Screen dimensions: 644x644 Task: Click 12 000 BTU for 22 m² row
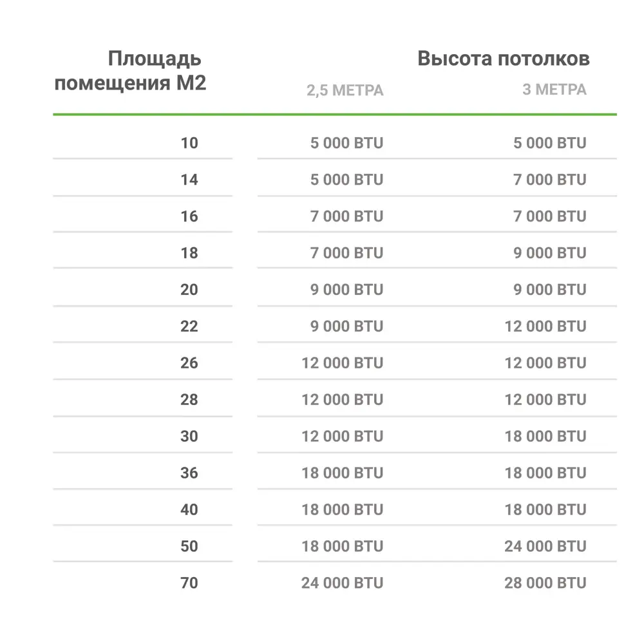coord(545,327)
